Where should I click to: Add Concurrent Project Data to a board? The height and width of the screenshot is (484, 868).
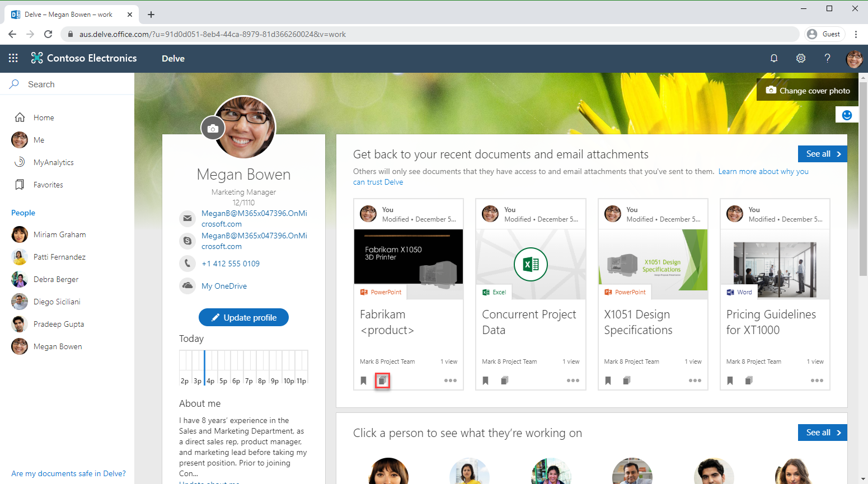(x=505, y=380)
